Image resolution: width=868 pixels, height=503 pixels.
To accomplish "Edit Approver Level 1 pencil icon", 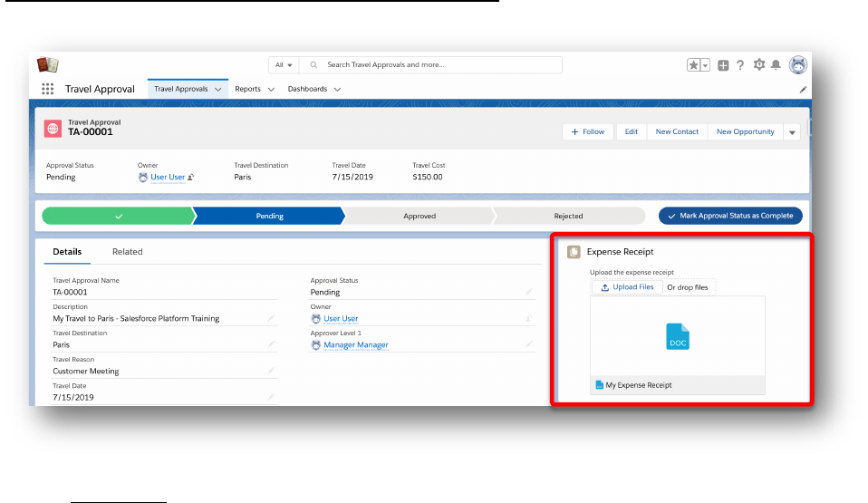I will 528,344.
